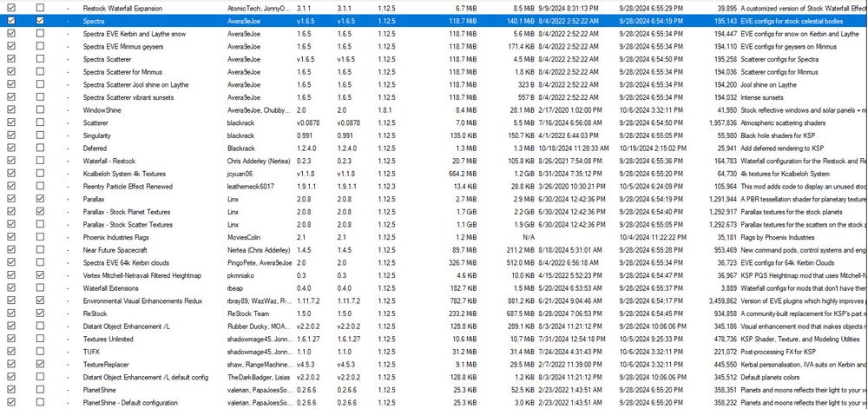
Task: Toggle auto-installed checkbox for Deferred
Action: pos(40,148)
